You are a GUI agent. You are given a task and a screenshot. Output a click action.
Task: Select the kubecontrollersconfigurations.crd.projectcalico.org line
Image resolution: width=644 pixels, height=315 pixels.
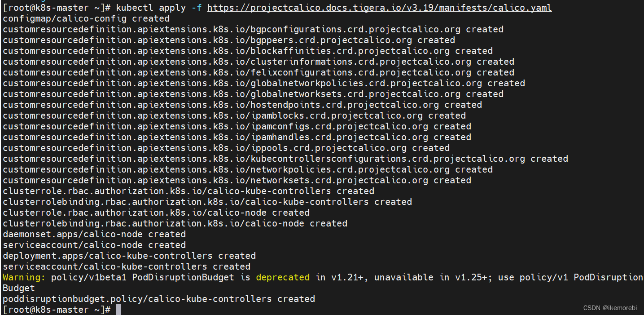pyautogui.click(x=285, y=159)
